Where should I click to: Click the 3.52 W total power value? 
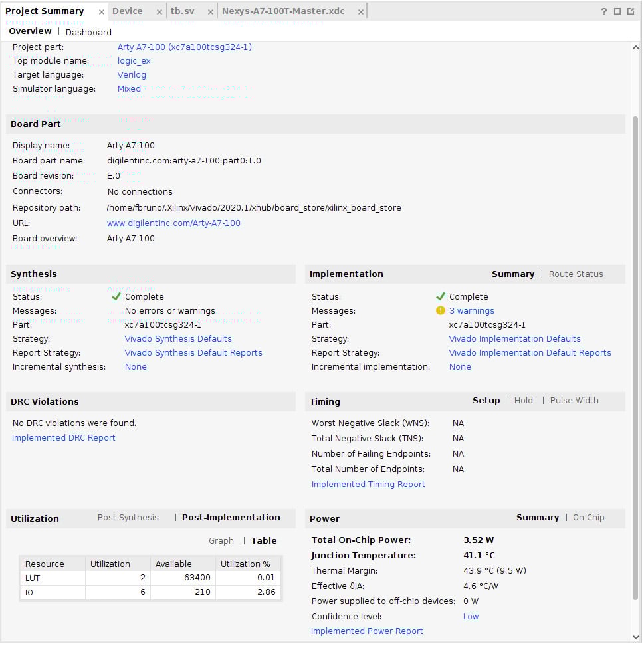(x=479, y=540)
